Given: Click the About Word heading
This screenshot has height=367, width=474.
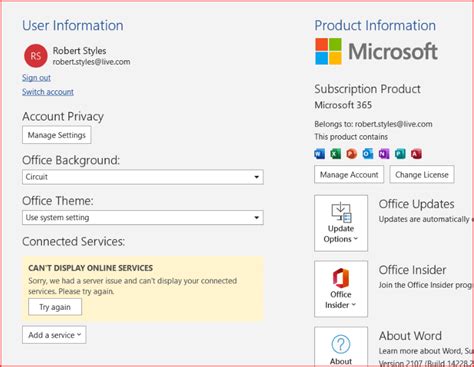Looking at the screenshot, I should pos(410,336).
